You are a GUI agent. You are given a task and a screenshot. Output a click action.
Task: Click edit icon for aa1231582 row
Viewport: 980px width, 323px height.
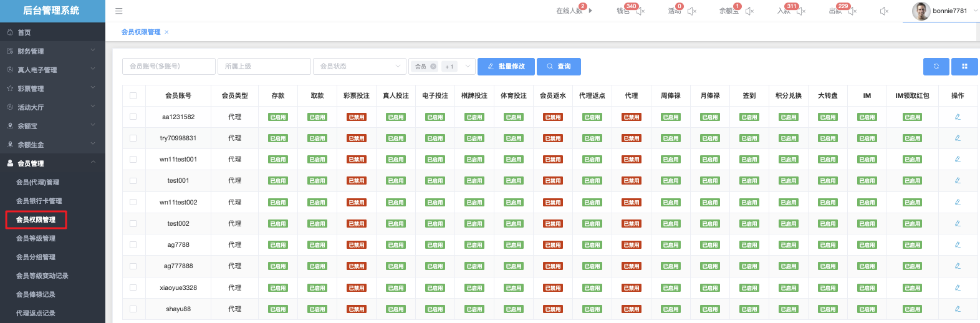(958, 117)
